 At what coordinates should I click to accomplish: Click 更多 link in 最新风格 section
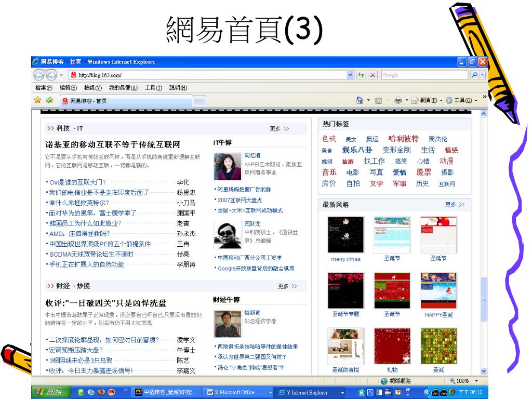click(x=455, y=204)
